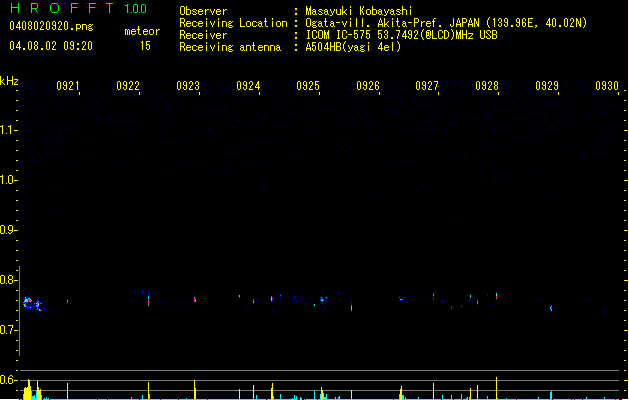Click the meteor count value 15
Image resolution: width=629 pixels, height=400 pixels.
[145, 46]
